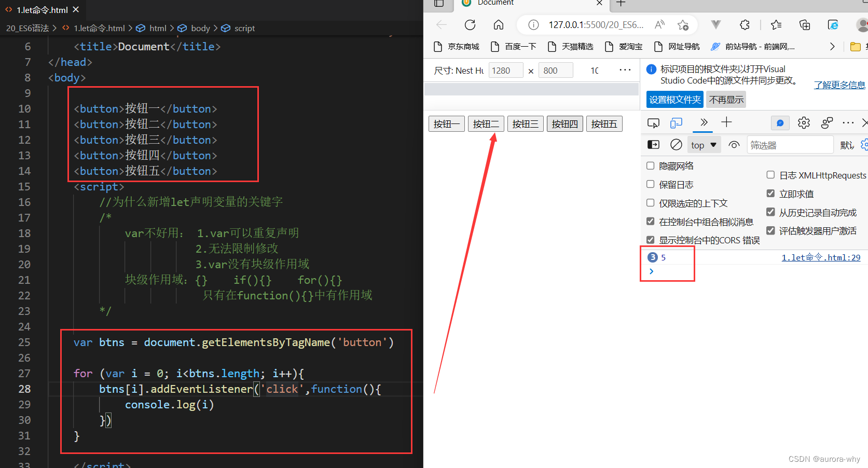
Task: Open source link 1.let命令.html:29
Action: pyautogui.click(x=821, y=257)
